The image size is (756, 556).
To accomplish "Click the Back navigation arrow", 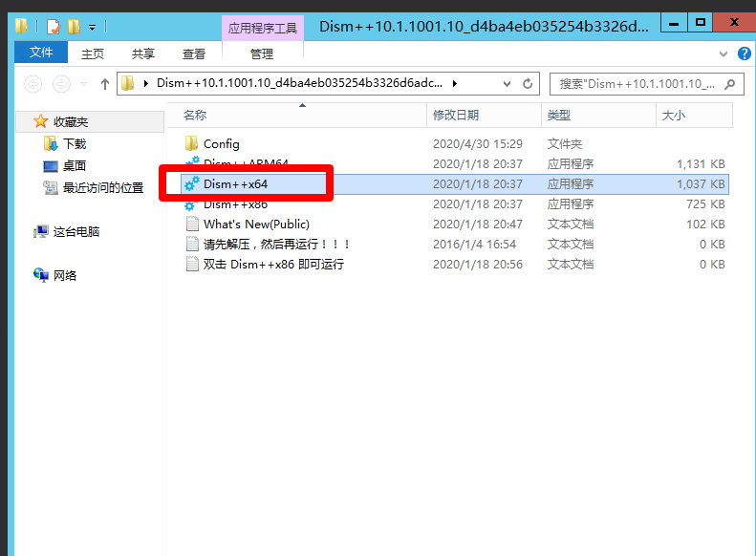I will point(33,84).
